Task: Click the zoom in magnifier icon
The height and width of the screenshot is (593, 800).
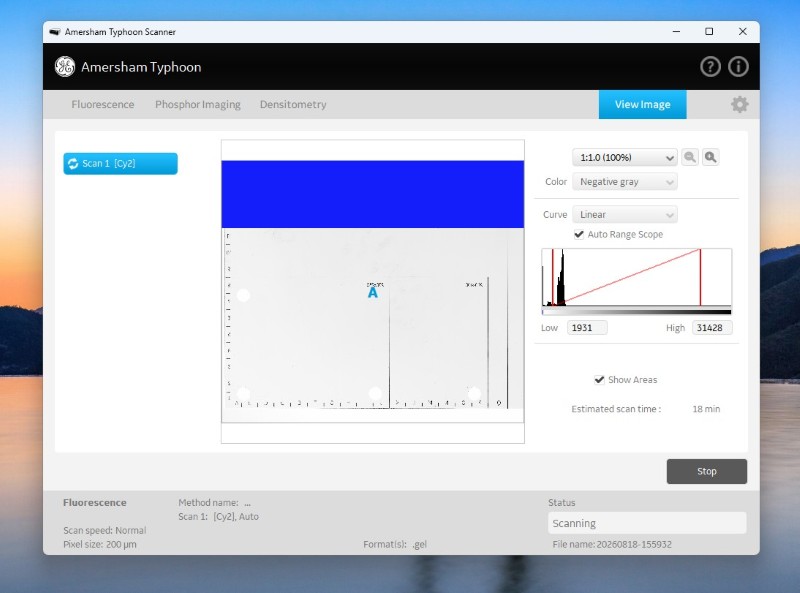Action: click(x=710, y=157)
